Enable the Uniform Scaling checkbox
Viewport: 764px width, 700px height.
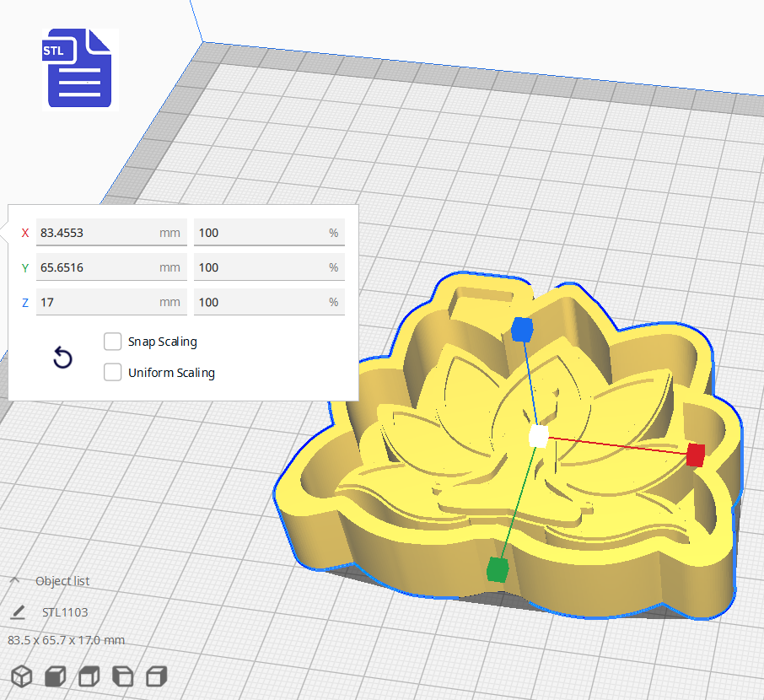click(x=112, y=372)
